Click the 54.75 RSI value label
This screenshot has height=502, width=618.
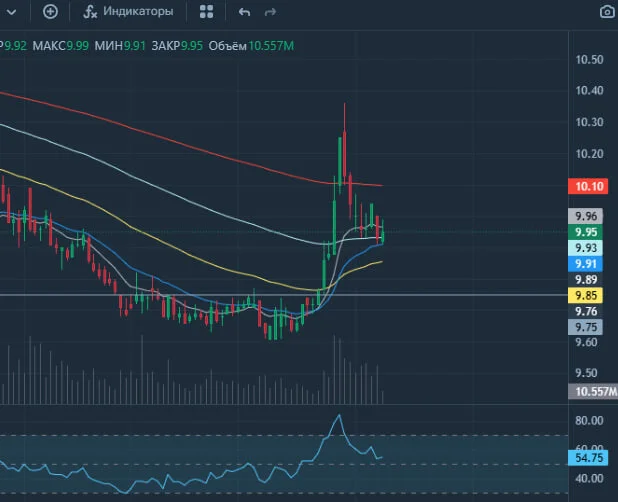tap(588, 458)
